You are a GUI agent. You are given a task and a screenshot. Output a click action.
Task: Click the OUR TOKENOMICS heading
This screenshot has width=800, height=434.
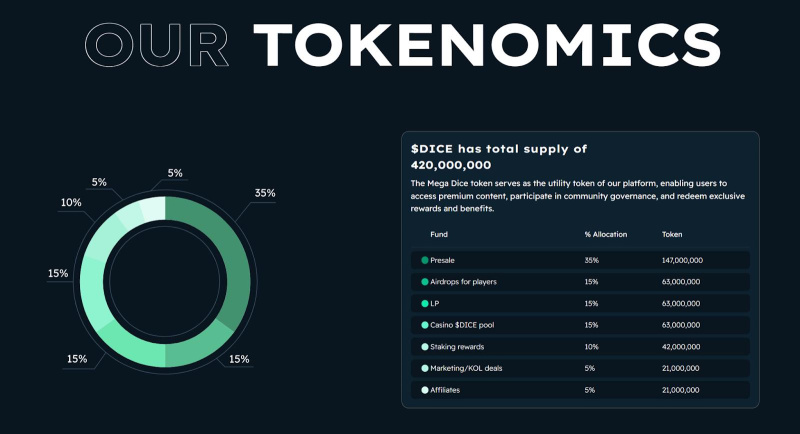coord(402,44)
